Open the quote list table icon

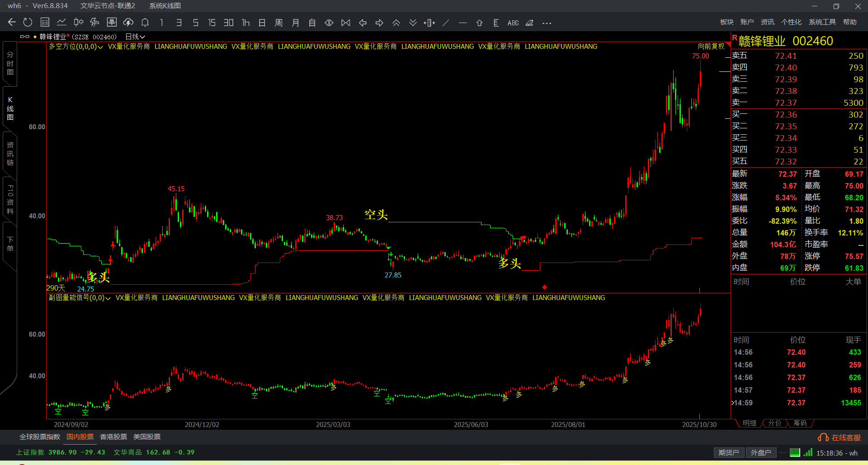(45, 22)
